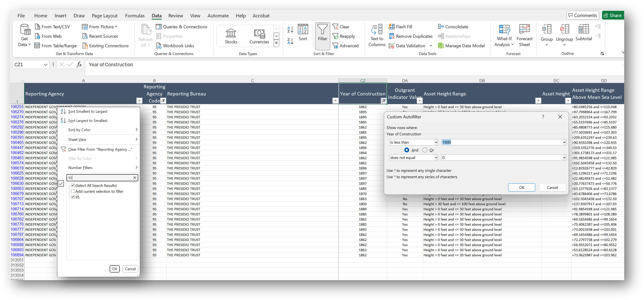Screen dimensions: 644x300
Task: Choose Sort Largest to Smallest
Action: tap(88, 120)
